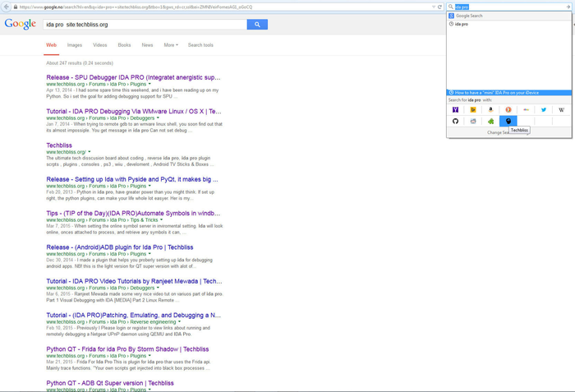The image size is (575, 392).
Task: Switch to the Books tab
Action: click(124, 45)
